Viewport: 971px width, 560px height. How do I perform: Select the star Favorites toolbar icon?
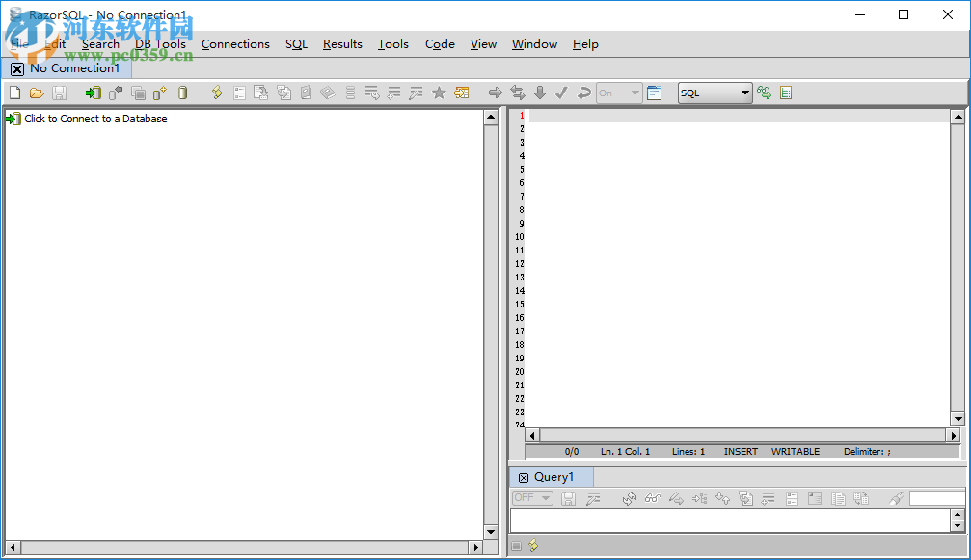pos(439,93)
